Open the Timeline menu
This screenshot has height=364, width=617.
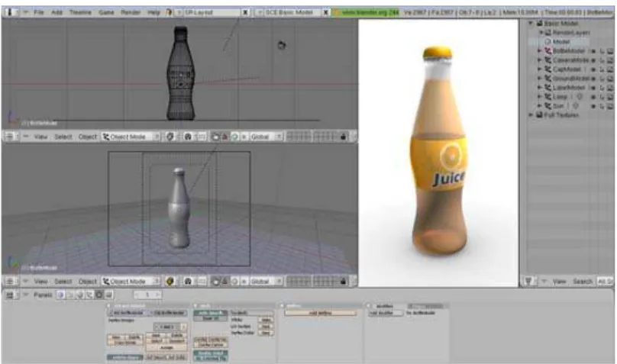pos(80,12)
